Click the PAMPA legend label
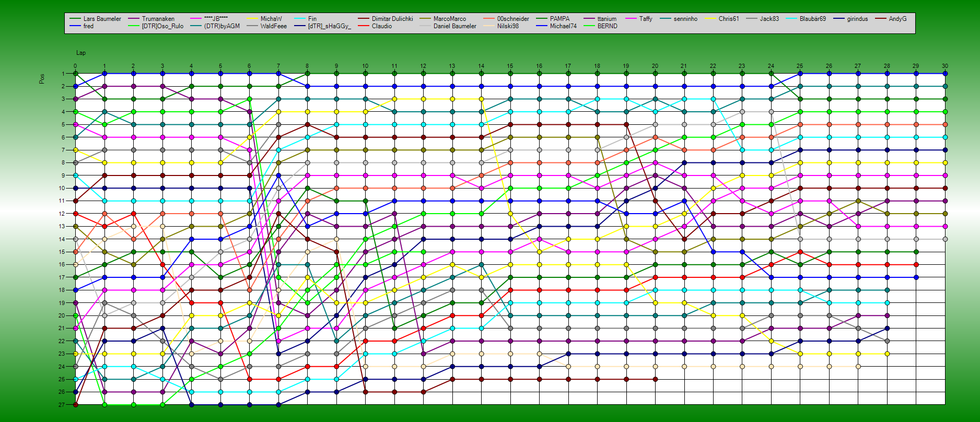This screenshot has width=980, height=422. pyautogui.click(x=560, y=19)
